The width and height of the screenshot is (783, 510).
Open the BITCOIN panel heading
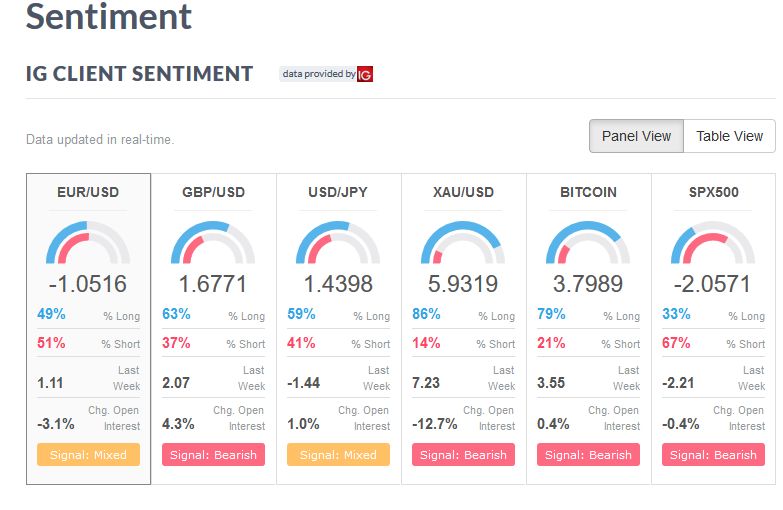(x=588, y=192)
